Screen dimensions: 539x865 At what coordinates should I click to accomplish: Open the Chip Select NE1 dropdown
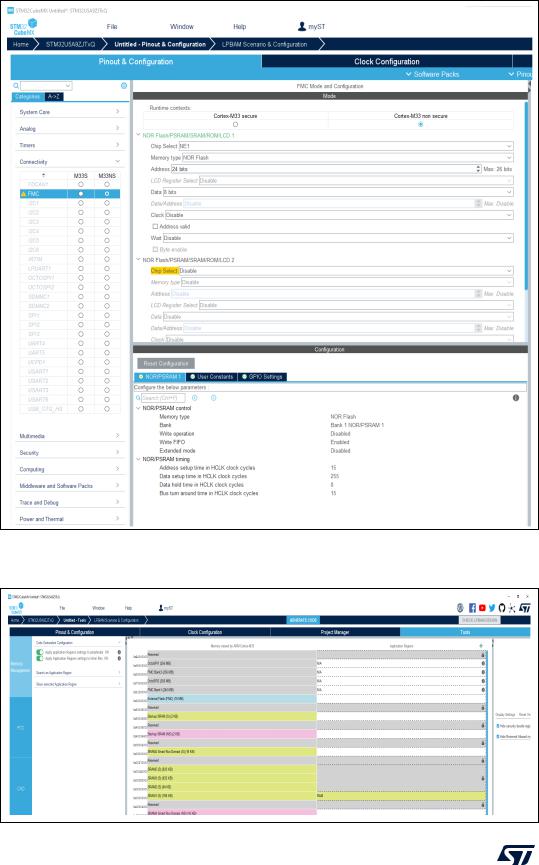click(346, 146)
